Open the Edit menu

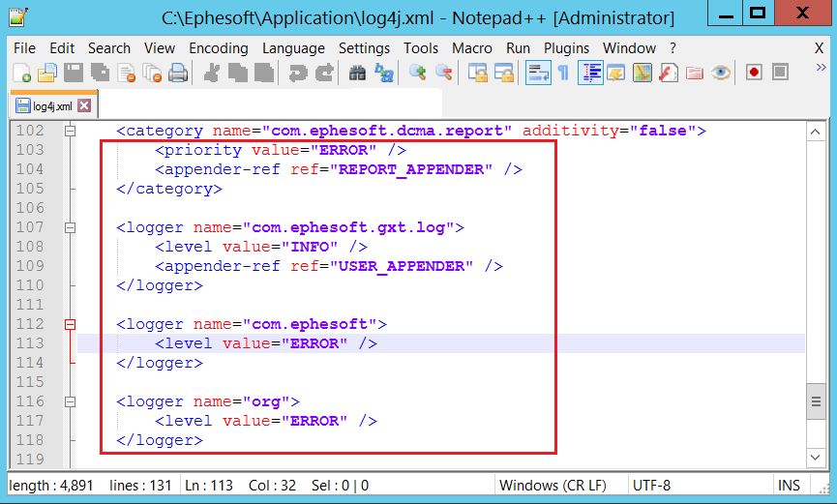click(x=62, y=48)
